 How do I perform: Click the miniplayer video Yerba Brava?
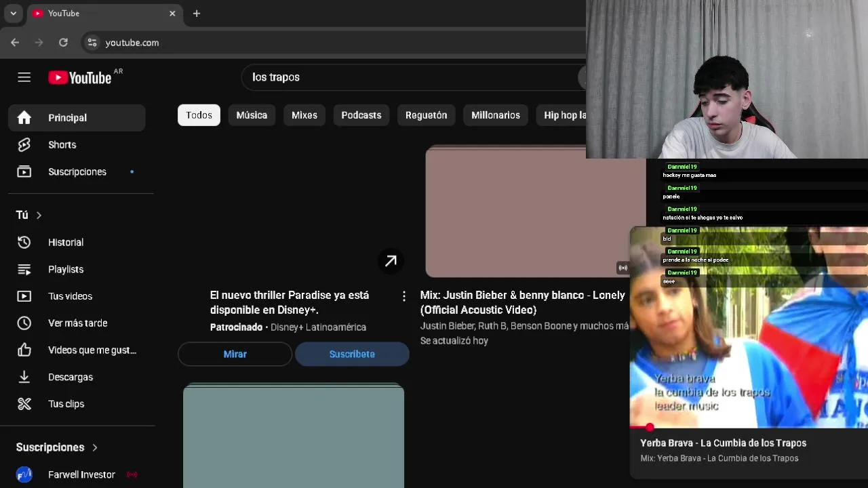[x=749, y=327]
